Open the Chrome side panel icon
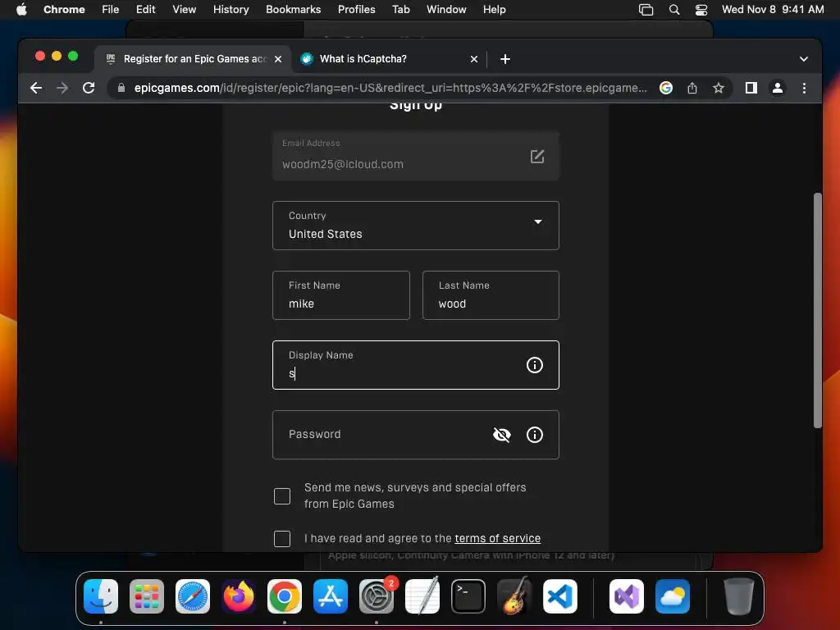840x630 pixels. tap(751, 88)
